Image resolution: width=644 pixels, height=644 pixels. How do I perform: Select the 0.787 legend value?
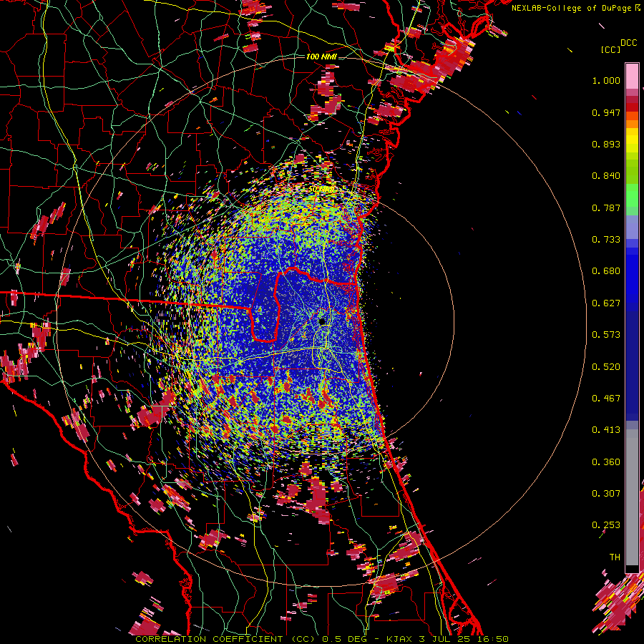(x=606, y=208)
